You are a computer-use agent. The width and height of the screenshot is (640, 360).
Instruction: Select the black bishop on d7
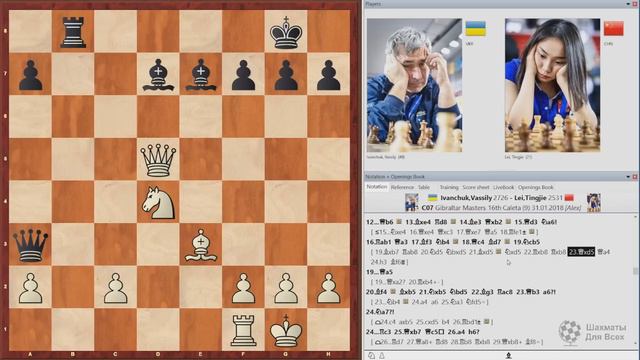click(158, 75)
